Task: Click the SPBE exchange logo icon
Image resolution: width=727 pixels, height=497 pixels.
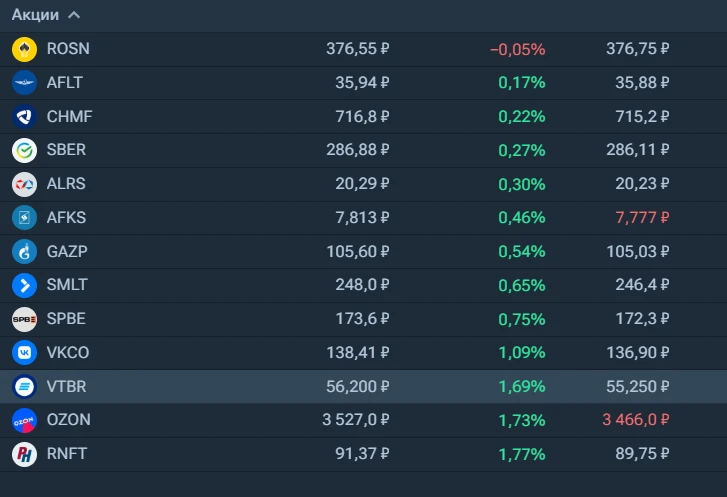Action: pos(24,319)
